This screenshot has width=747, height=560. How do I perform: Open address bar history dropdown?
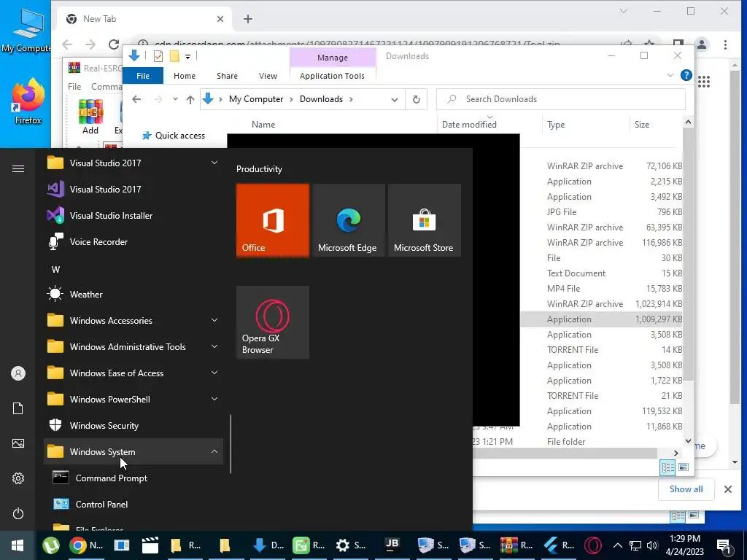(395, 99)
